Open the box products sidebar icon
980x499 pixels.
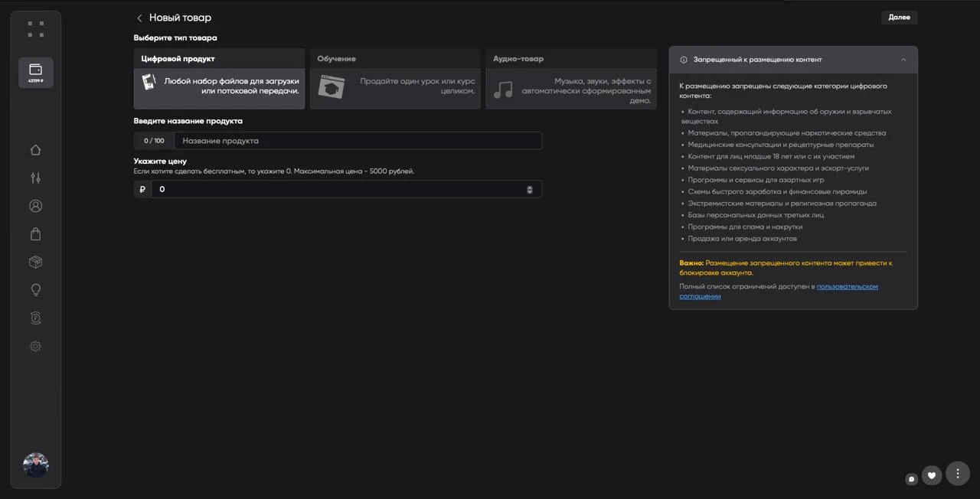click(35, 262)
